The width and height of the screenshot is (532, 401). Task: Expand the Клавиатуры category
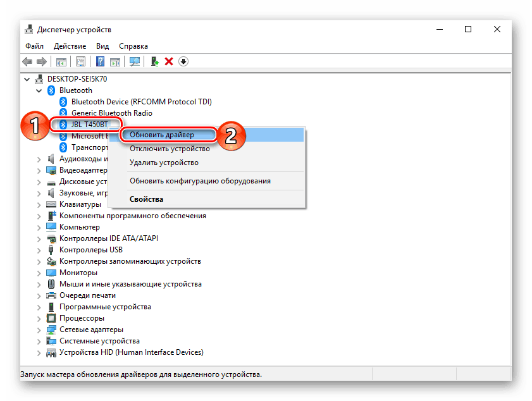pos(39,204)
